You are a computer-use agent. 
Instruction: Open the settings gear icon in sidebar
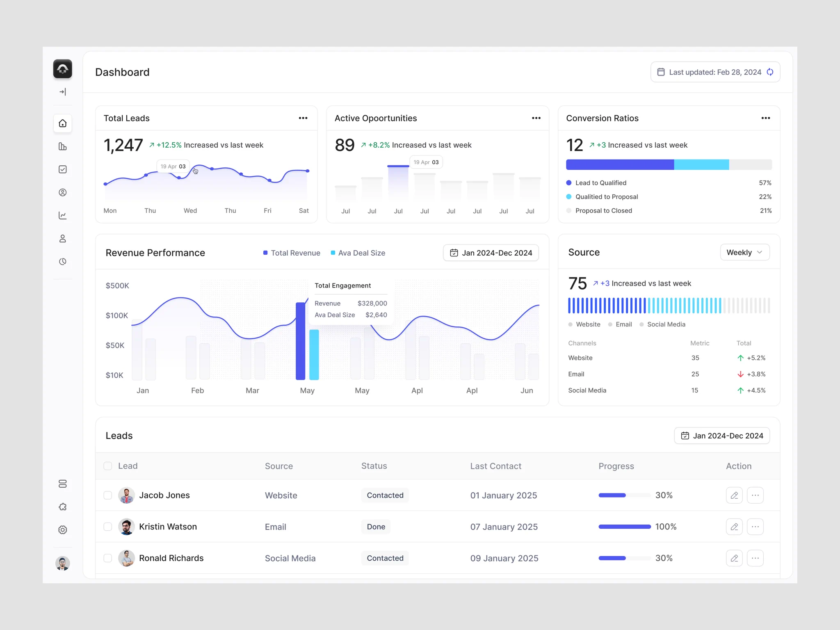pos(63,530)
